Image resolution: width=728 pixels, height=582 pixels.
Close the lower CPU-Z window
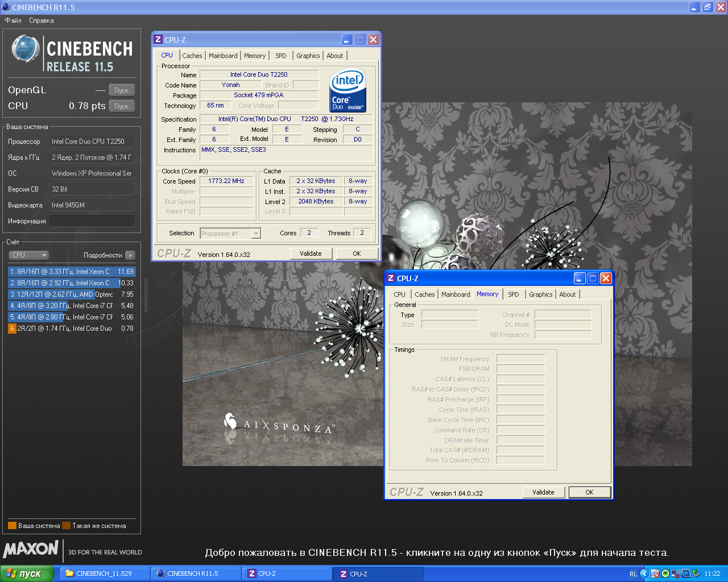(x=606, y=278)
